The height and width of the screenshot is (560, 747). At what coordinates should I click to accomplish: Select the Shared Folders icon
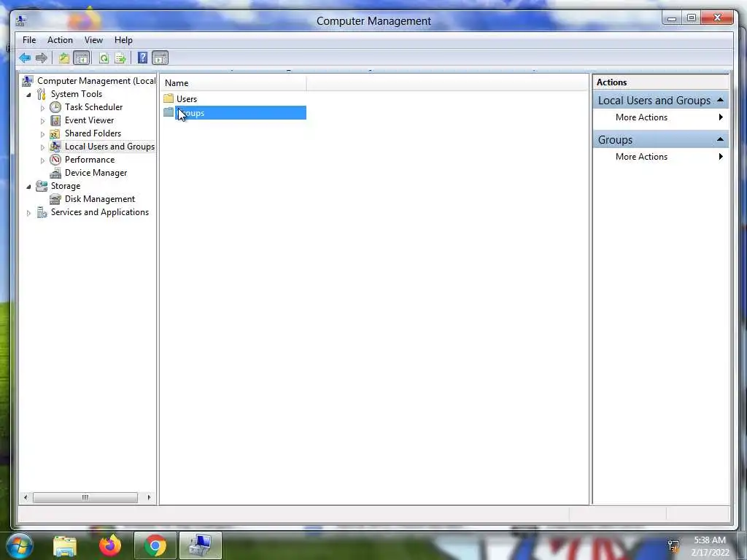click(x=55, y=133)
